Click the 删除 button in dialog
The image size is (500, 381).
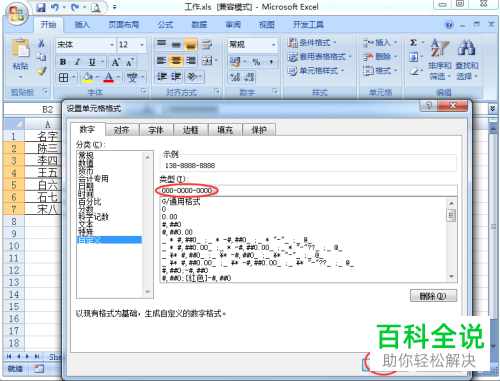pos(433,296)
